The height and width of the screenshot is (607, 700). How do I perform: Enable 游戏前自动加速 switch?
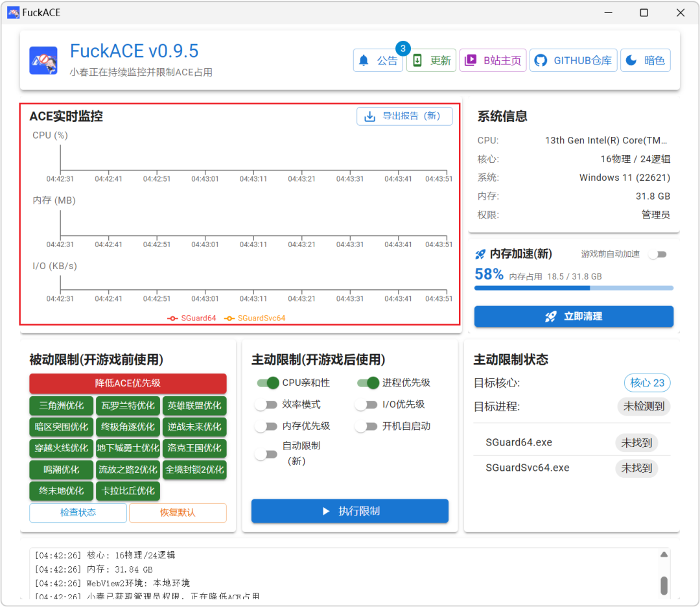click(658, 254)
